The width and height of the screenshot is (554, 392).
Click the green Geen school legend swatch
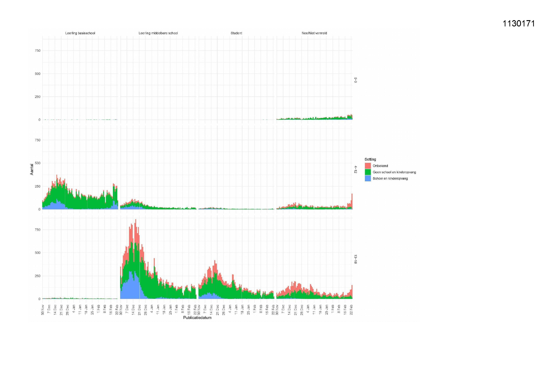coord(368,172)
